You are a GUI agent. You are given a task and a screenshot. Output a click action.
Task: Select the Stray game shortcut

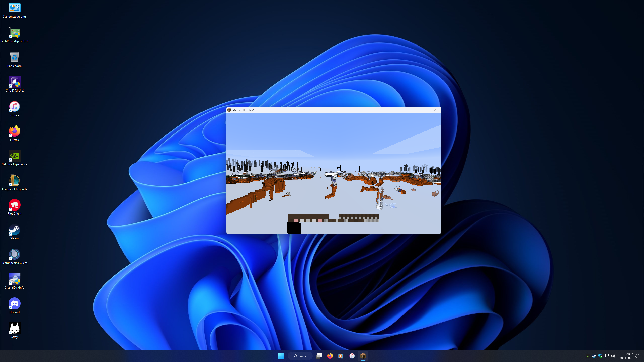(x=14, y=328)
